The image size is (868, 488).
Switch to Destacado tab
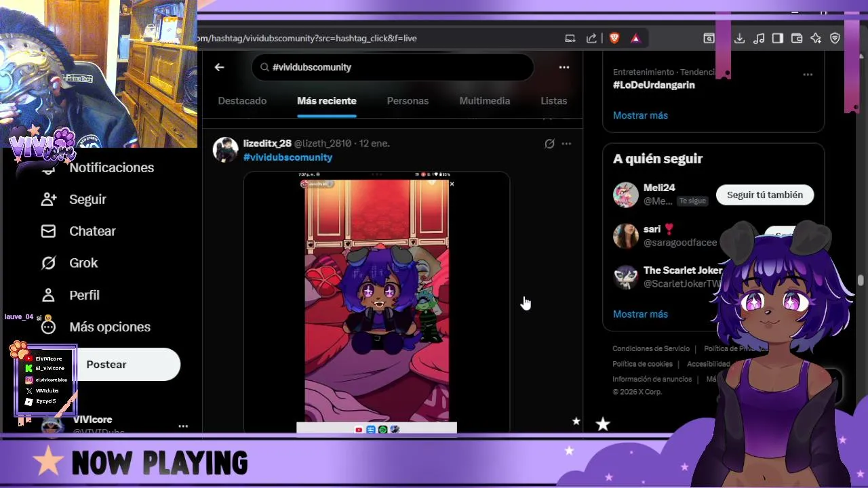pos(242,101)
